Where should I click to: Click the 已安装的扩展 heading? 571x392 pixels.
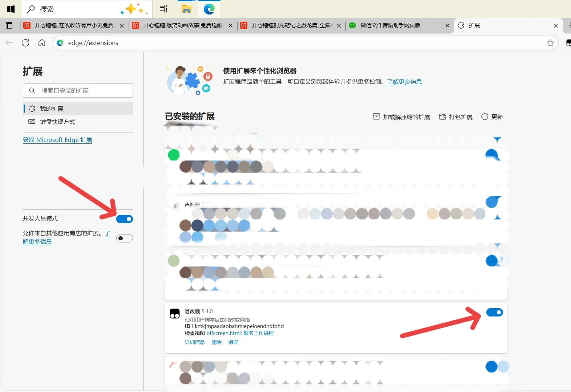click(190, 116)
